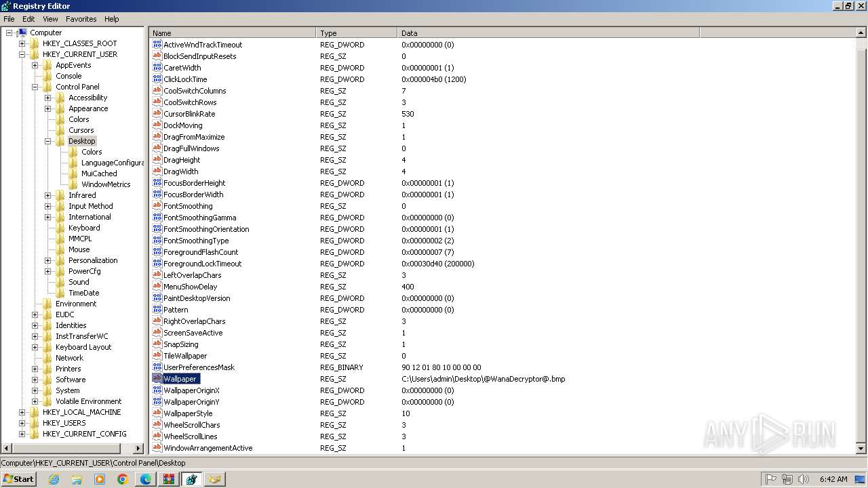Select the WheelScrollLines value name
Screen dimensions: 868x488
pyautogui.click(x=190, y=436)
